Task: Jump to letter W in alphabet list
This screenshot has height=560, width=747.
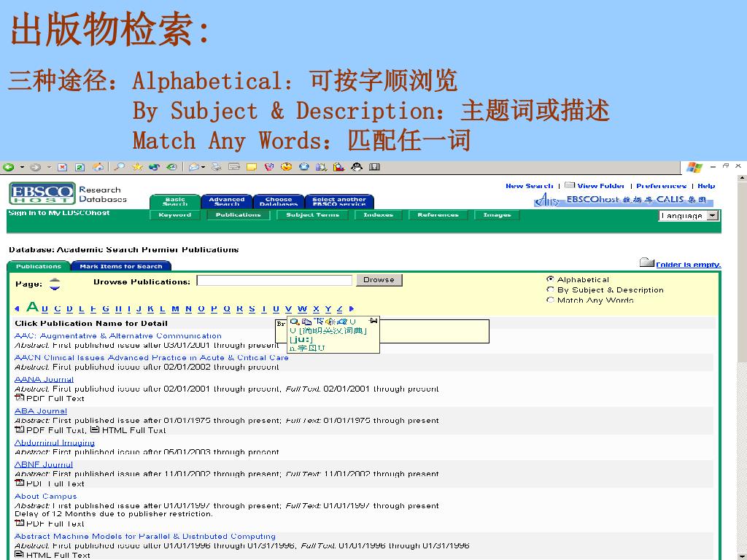Action: click(x=302, y=309)
